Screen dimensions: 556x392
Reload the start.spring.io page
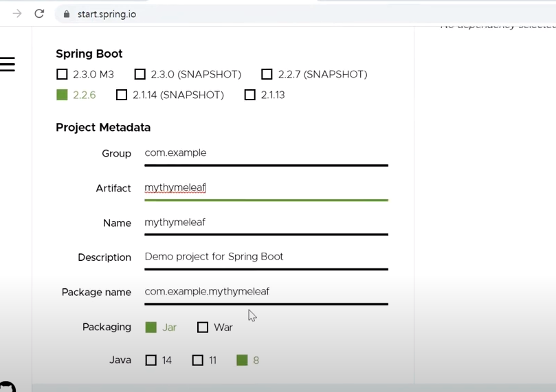click(x=39, y=14)
